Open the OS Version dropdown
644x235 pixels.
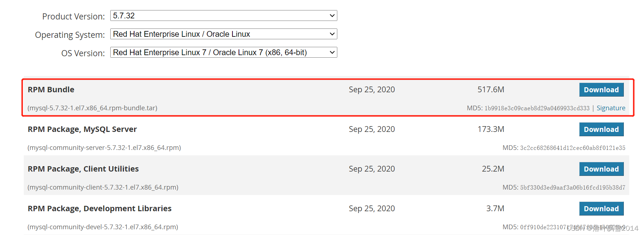point(223,52)
